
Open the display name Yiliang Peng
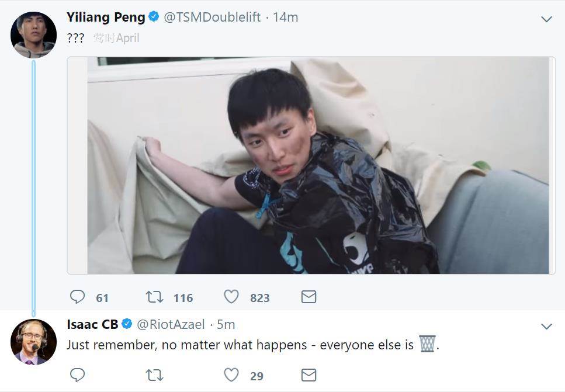pos(106,18)
